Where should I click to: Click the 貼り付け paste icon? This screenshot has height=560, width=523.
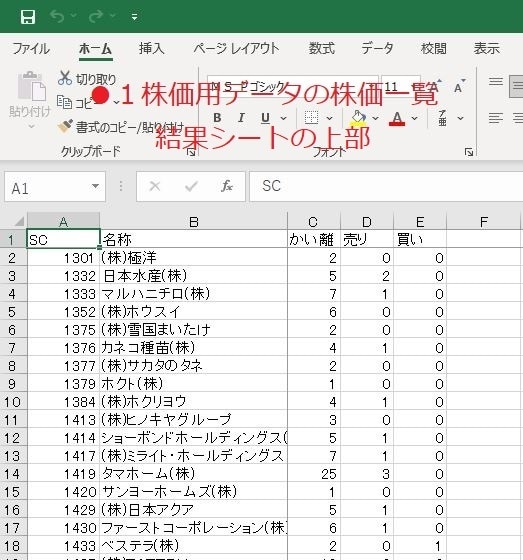click(x=31, y=86)
